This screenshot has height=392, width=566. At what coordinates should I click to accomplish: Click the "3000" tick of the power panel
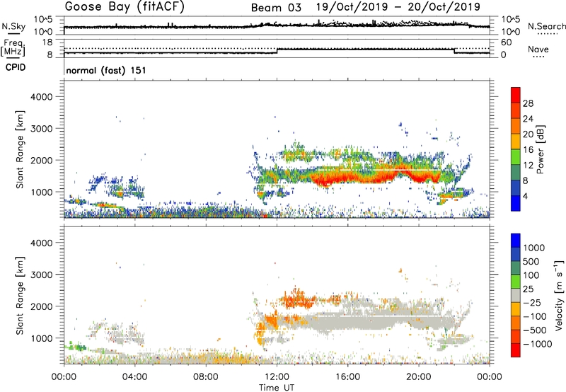click(x=41, y=129)
